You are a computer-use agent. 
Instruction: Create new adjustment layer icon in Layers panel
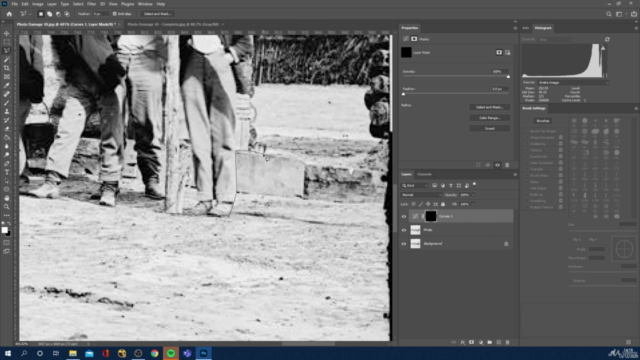[x=480, y=342]
